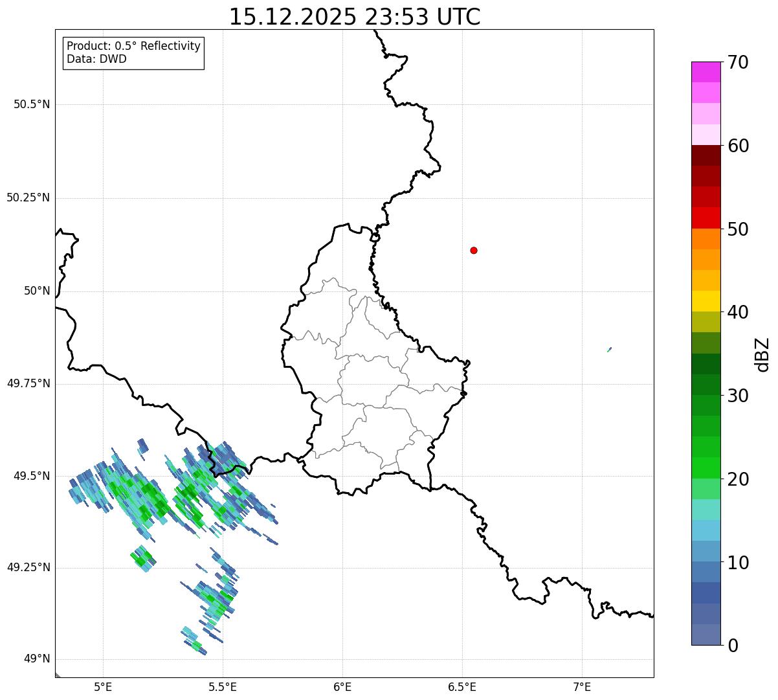Click the small echo near 7.1°E
The height and width of the screenshot is (700, 778).
point(610,350)
